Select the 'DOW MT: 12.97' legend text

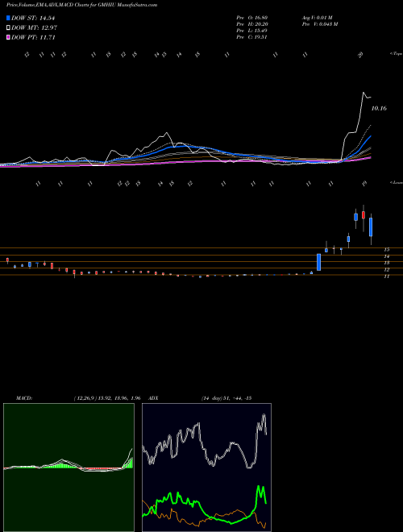tap(34, 28)
